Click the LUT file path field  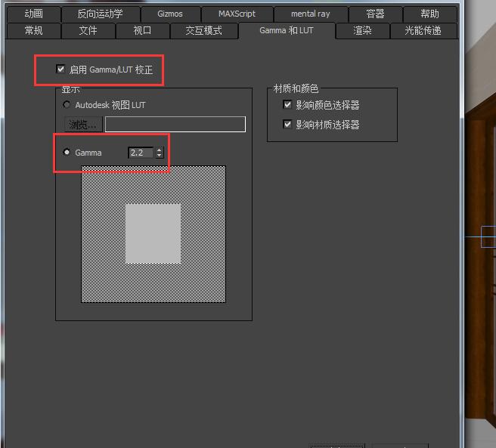click(x=175, y=124)
